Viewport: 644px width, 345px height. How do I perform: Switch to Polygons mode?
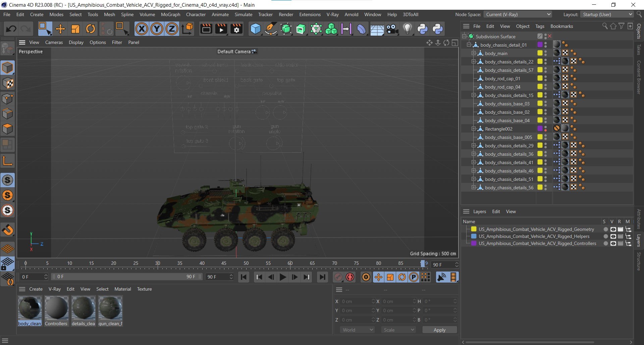pos(7,129)
